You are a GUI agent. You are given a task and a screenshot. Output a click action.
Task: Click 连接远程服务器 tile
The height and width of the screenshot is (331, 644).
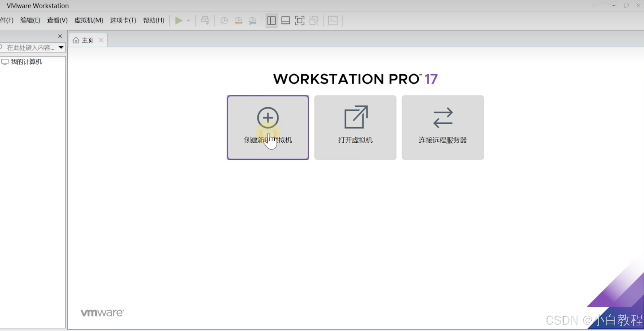[x=442, y=127]
